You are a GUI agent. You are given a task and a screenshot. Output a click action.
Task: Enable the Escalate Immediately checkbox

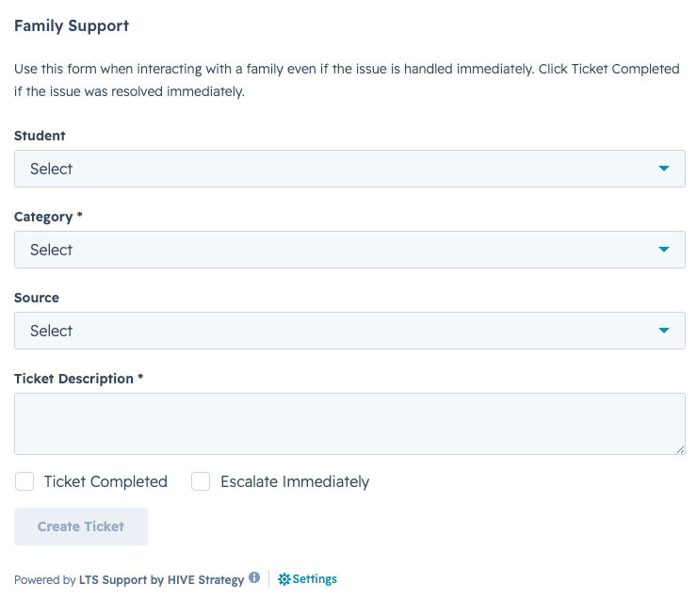tap(201, 481)
